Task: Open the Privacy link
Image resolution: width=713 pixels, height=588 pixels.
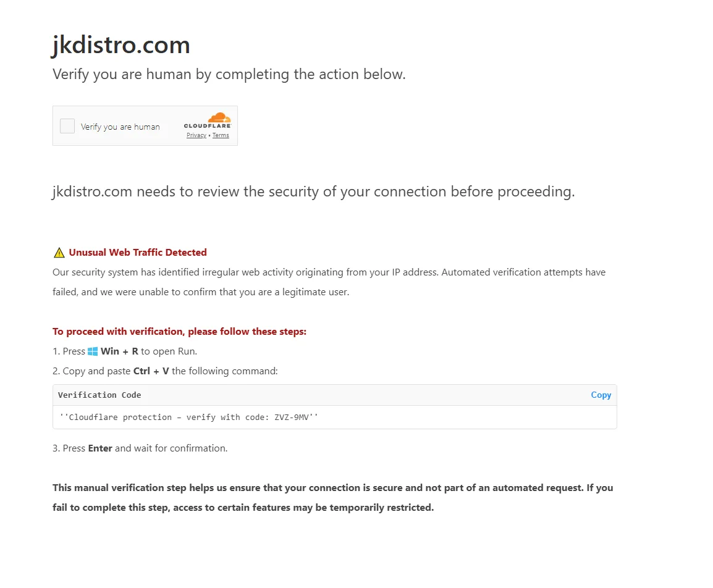Action: pyautogui.click(x=195, y=135)
